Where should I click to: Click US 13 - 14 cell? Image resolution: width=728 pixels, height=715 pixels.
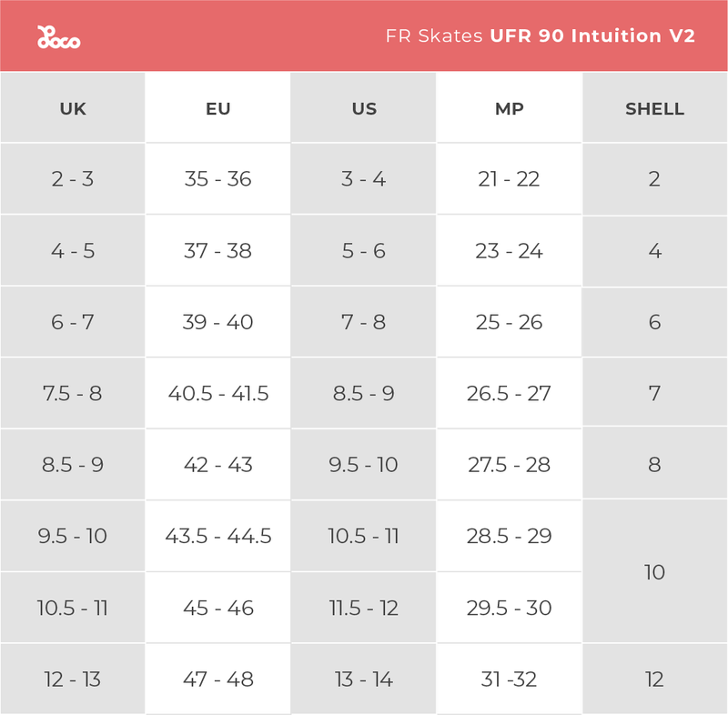click(x=364, y=680)
